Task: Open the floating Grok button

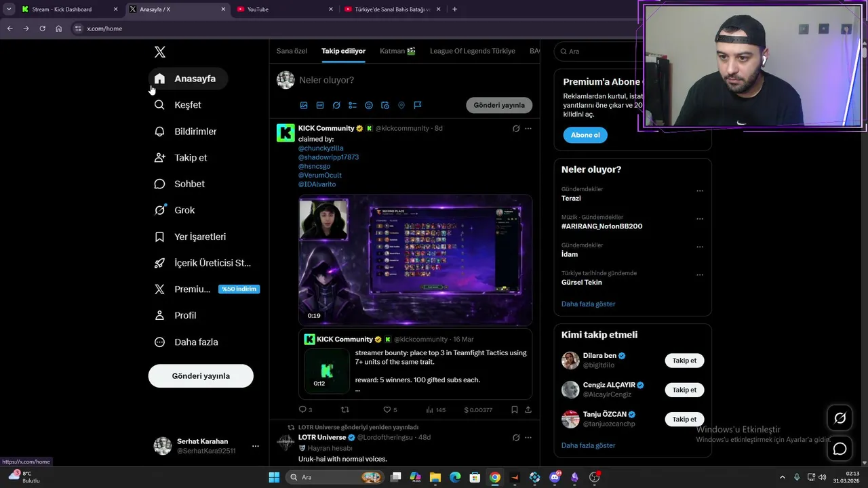Action: click(840, 418)
